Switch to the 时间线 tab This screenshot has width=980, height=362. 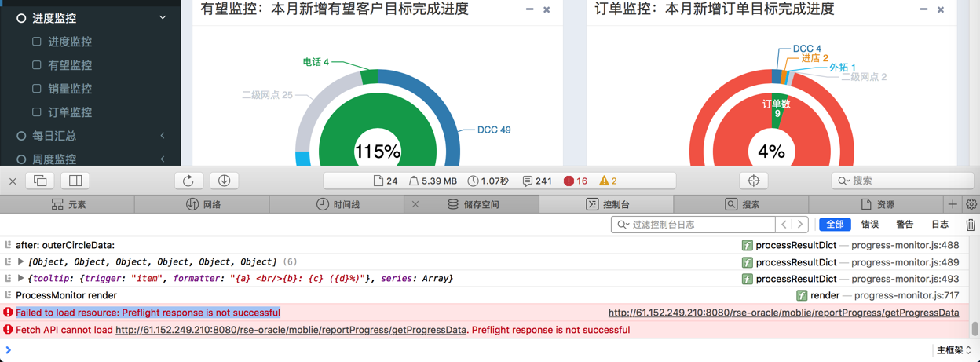[338, 204]
